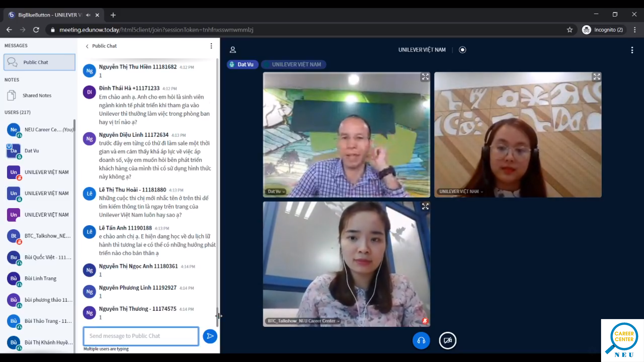Click Dat Vu presenter avatar icon
The image size is (644, 362).
pos(13,151)
